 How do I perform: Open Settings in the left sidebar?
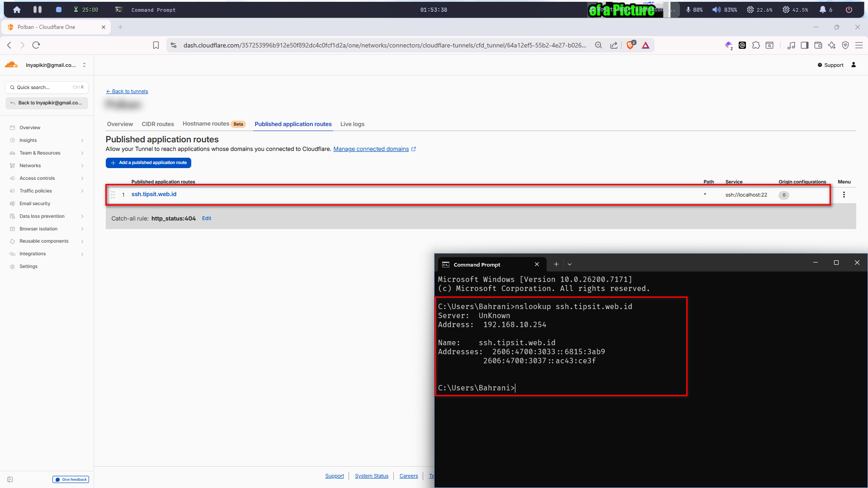coord(28,267)
